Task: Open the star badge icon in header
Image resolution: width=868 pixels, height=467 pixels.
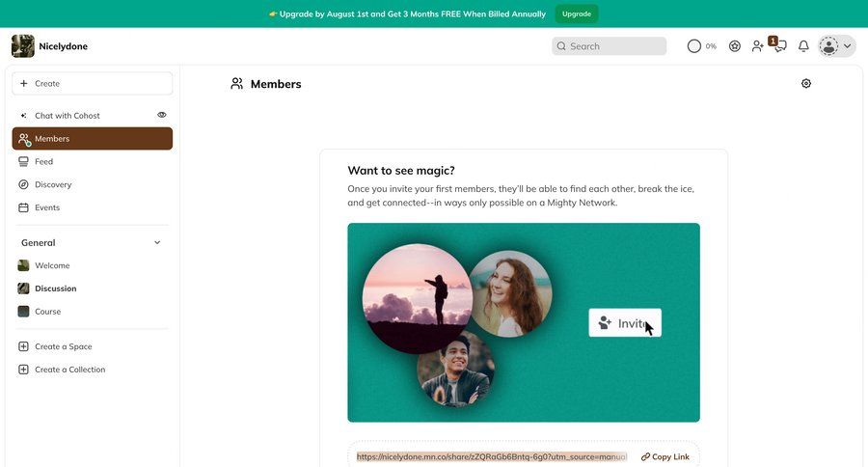Action: click(x=735, y=46)
